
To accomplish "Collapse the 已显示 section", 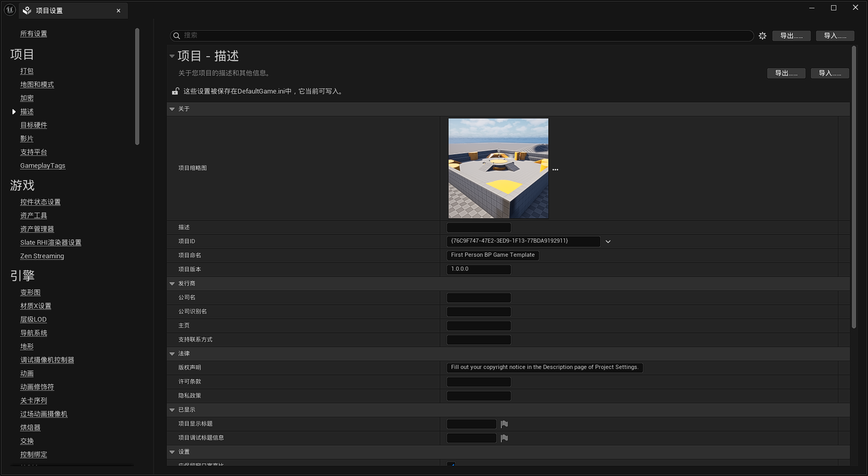I will point(172,410).
